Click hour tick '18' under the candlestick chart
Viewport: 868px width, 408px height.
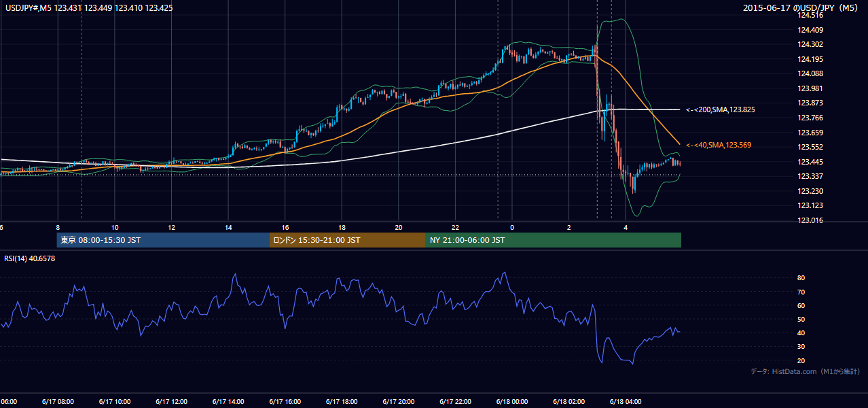point(342,227)
